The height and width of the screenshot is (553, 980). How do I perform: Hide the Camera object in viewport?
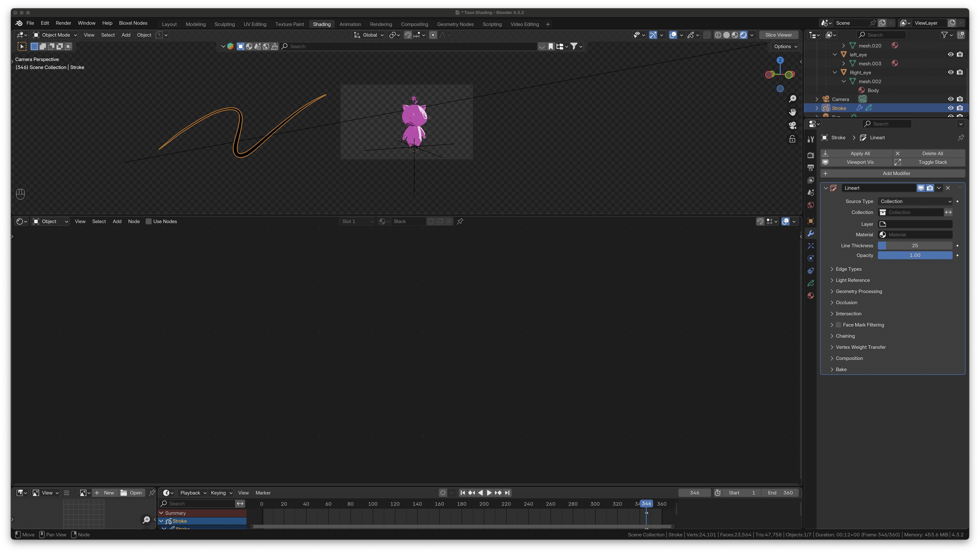(x=951, y=99)
